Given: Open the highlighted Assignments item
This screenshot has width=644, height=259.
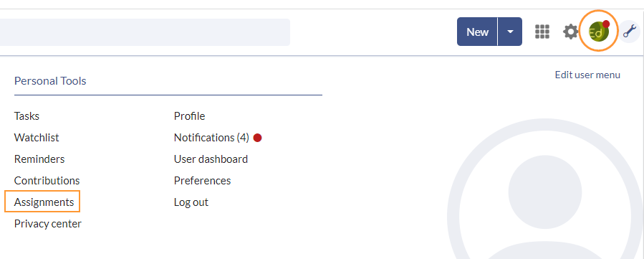Looking at the screenshot, I should [44, 202].
